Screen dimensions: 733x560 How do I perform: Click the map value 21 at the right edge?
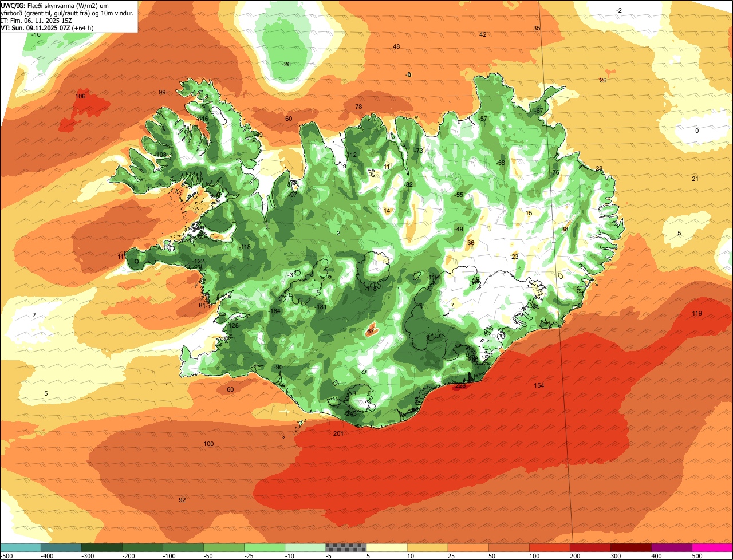tap(695, 179)
